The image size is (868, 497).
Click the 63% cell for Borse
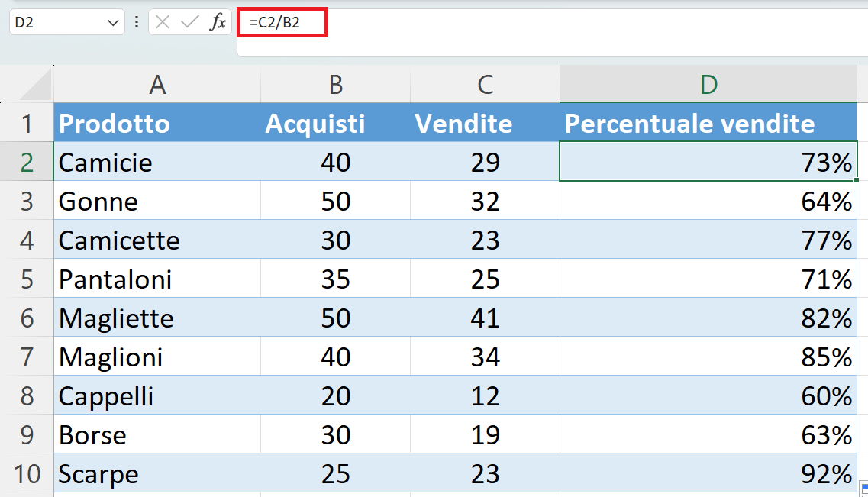coord(708,434)
